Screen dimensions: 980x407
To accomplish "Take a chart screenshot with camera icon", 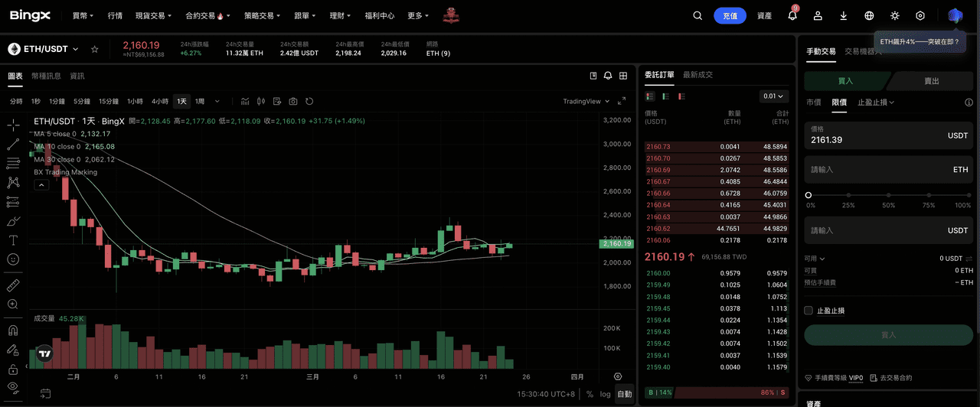I will 292,101.
